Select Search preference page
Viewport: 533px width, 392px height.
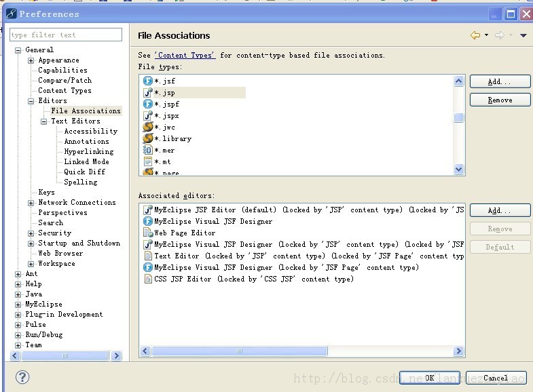pos(51,223)
